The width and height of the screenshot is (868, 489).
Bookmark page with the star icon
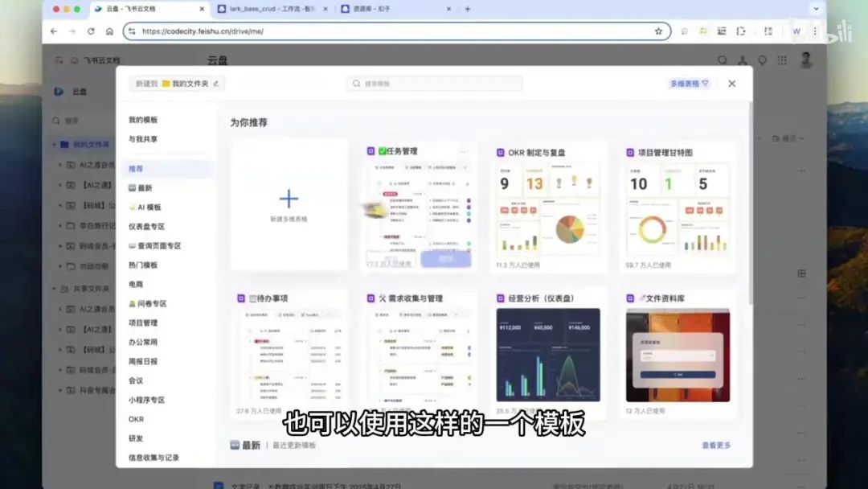(x=658, y=31)
